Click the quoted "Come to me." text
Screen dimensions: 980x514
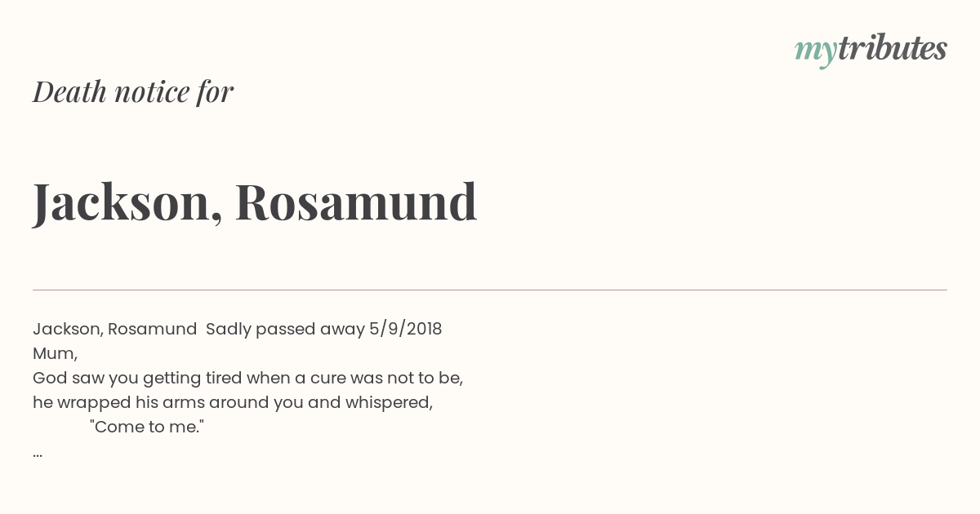tap(147, 427)
